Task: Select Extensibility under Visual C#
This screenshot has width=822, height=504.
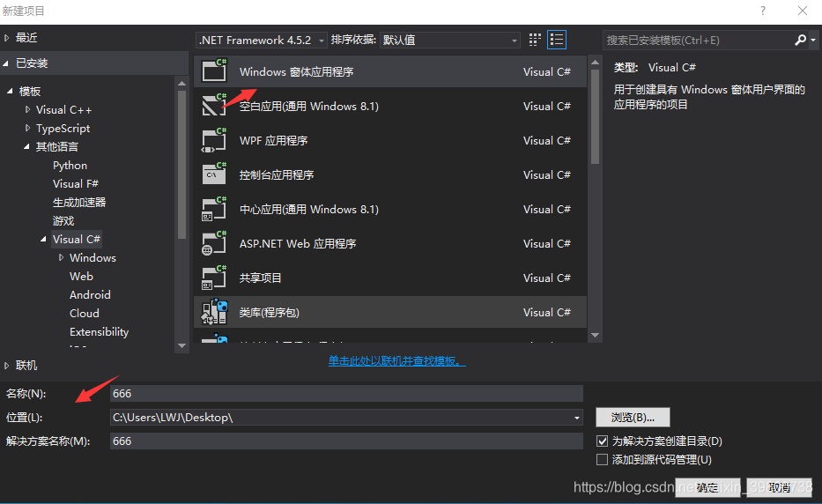Action: tap(99, 332)
